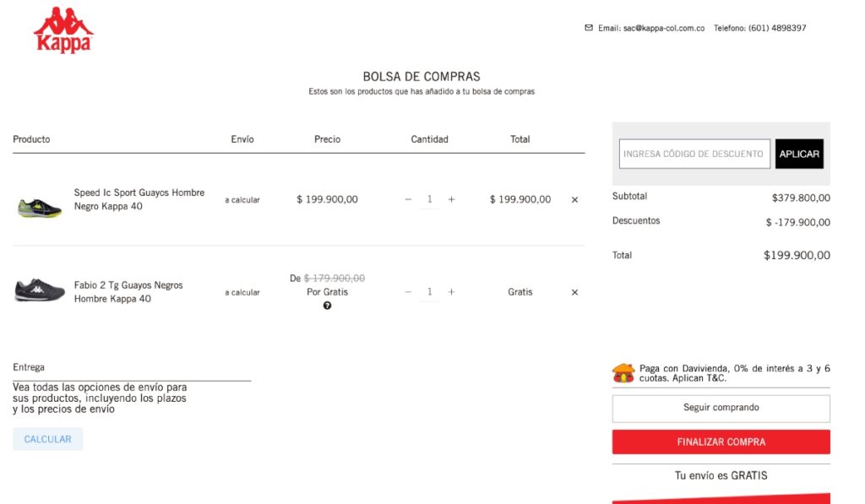
Task: Decrease quantity of Fabio 2 Tg Guayos
Action: pos(408,292)
